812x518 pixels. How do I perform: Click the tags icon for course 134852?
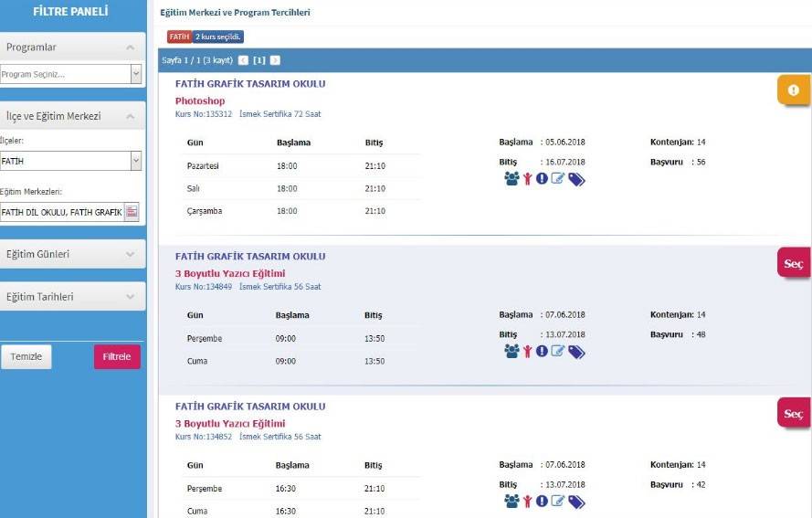(576, 502)
